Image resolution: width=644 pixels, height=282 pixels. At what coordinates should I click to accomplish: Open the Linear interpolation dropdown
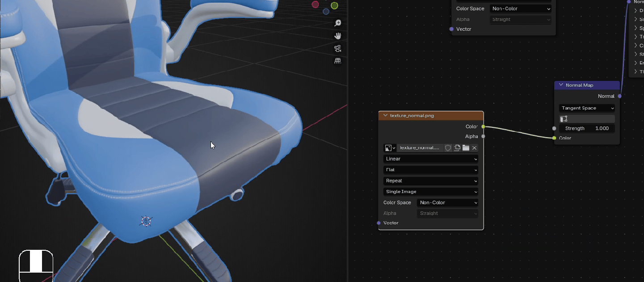[431, 159]
